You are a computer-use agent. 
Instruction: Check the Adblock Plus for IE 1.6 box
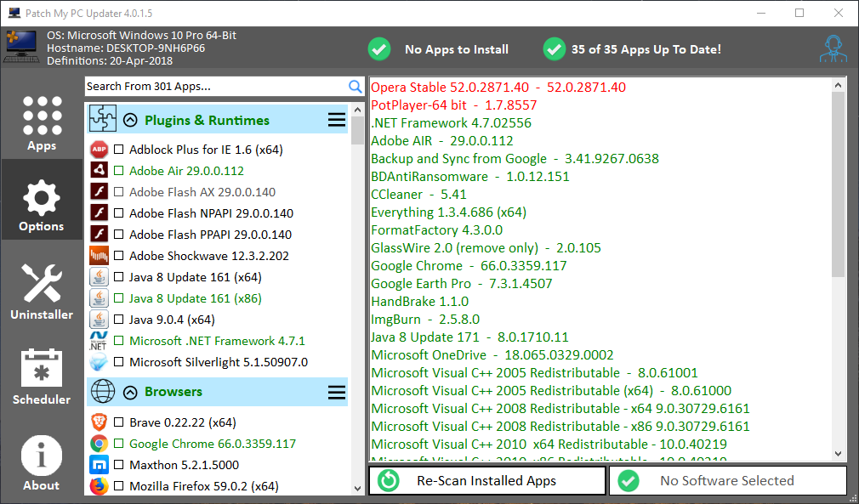click(x=118, y=150)
